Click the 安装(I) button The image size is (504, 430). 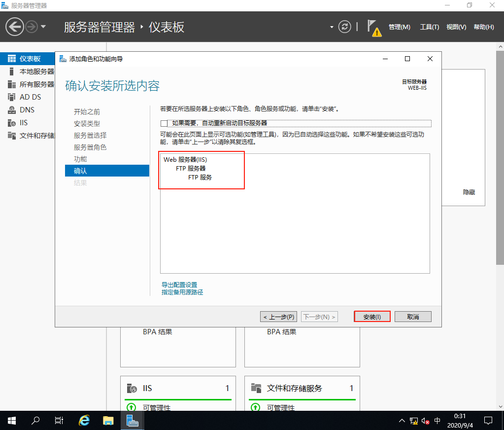pos(372,317)
